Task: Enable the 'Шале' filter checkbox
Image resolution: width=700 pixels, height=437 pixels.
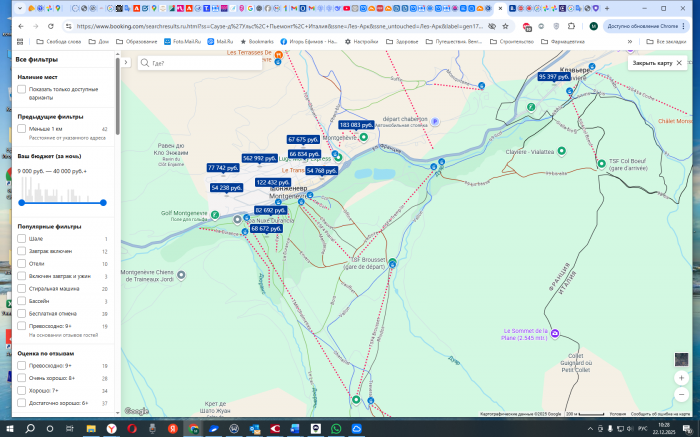Action: pyautogui.click(x=21, y=239)
